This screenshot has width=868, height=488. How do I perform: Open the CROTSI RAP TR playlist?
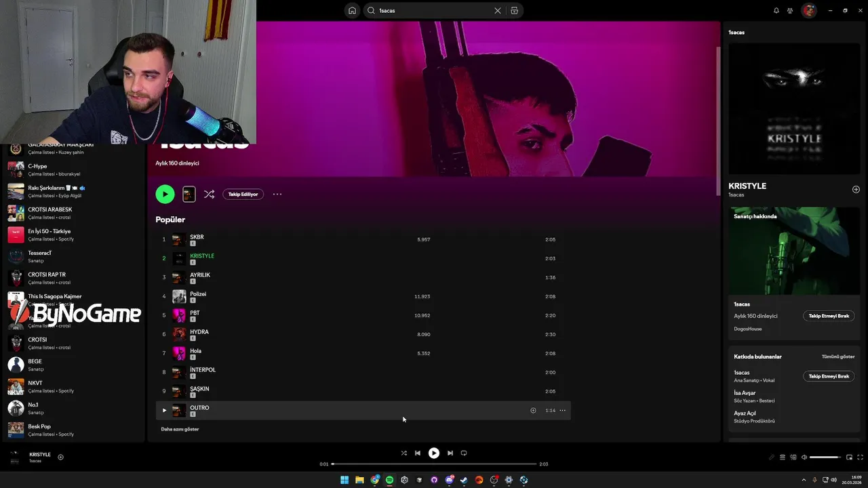73,278
